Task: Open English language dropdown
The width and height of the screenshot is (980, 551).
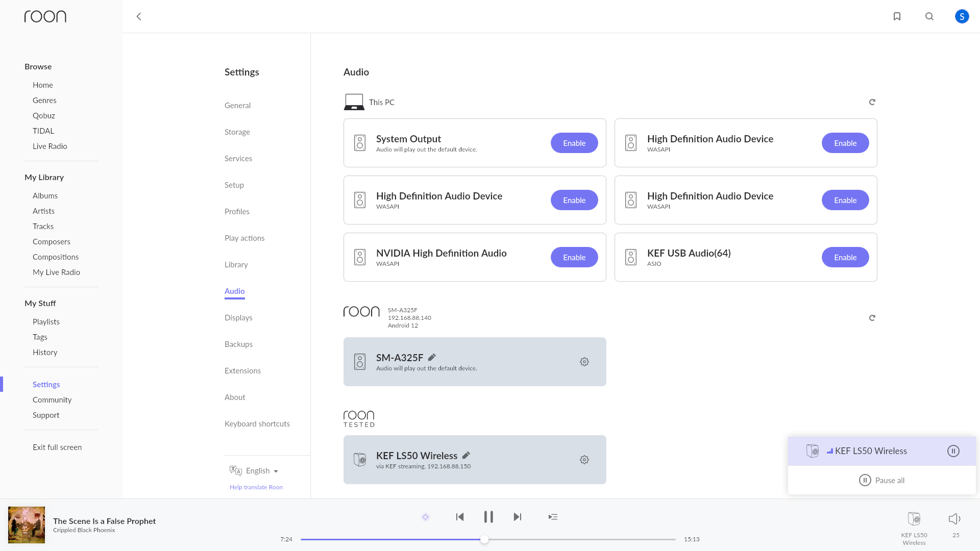Action: click(262, 471)
